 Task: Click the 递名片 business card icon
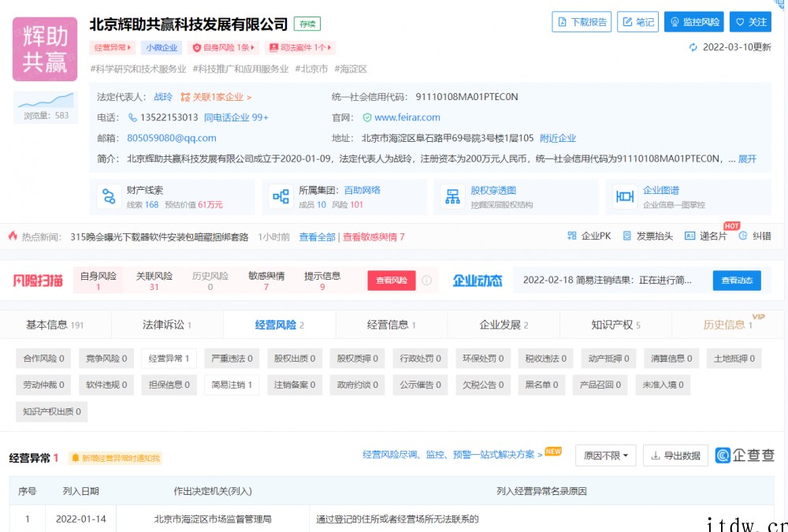690,236
